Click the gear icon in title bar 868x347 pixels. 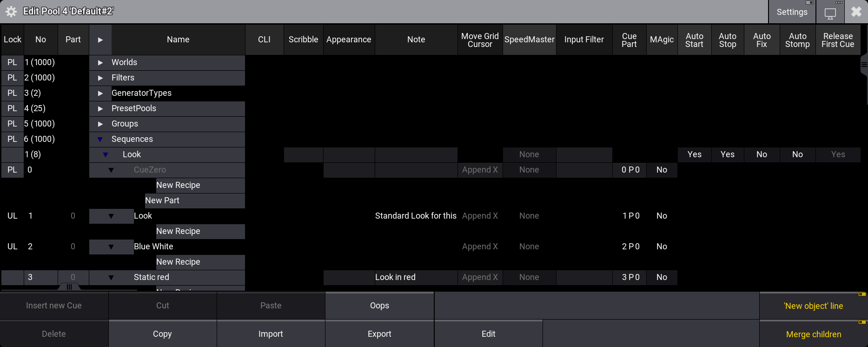point(11,12)
